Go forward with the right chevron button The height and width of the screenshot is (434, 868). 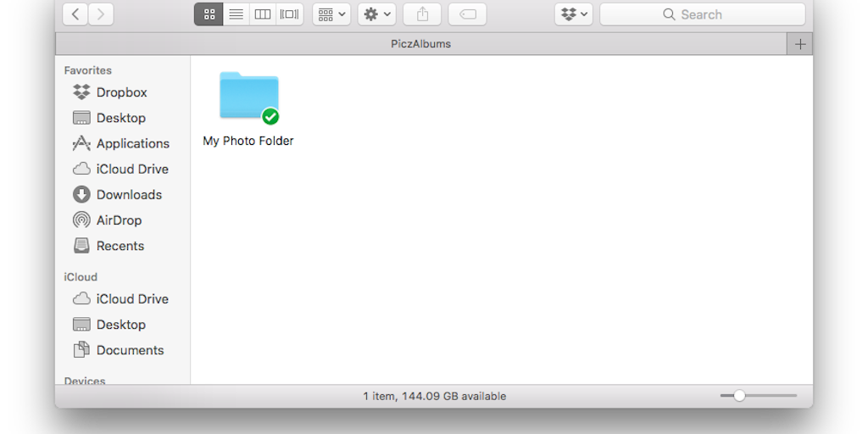click(101, 14)
